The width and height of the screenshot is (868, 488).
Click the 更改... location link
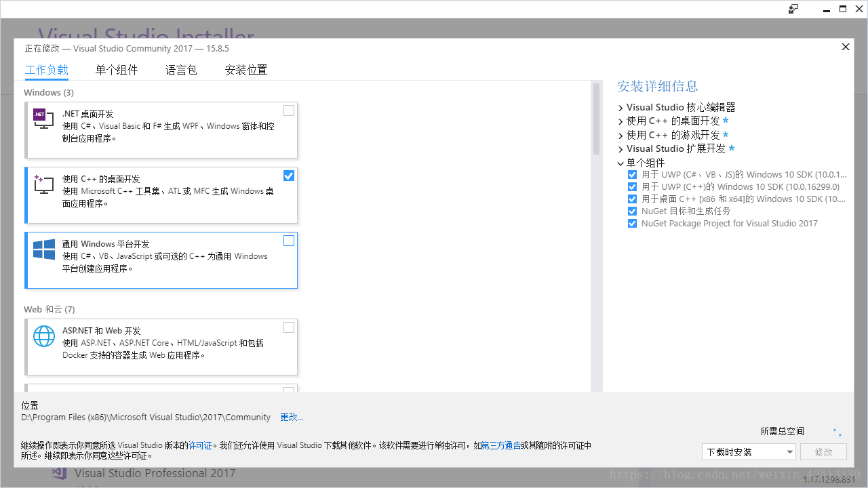[292, 418]
